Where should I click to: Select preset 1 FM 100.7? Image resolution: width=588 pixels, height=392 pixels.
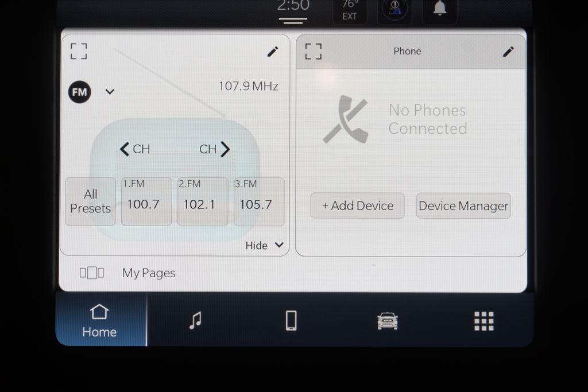pyautogui.click(x=146, y=201)
